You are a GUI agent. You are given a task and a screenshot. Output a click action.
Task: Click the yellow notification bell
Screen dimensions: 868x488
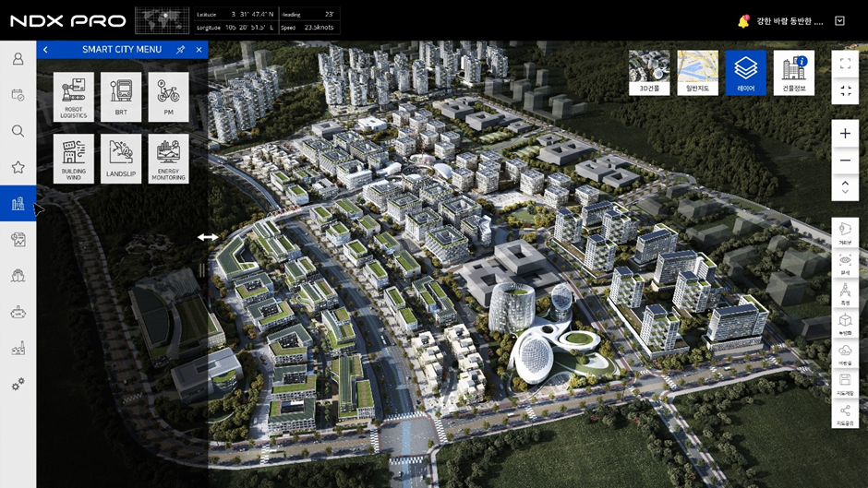pos(743,21)
